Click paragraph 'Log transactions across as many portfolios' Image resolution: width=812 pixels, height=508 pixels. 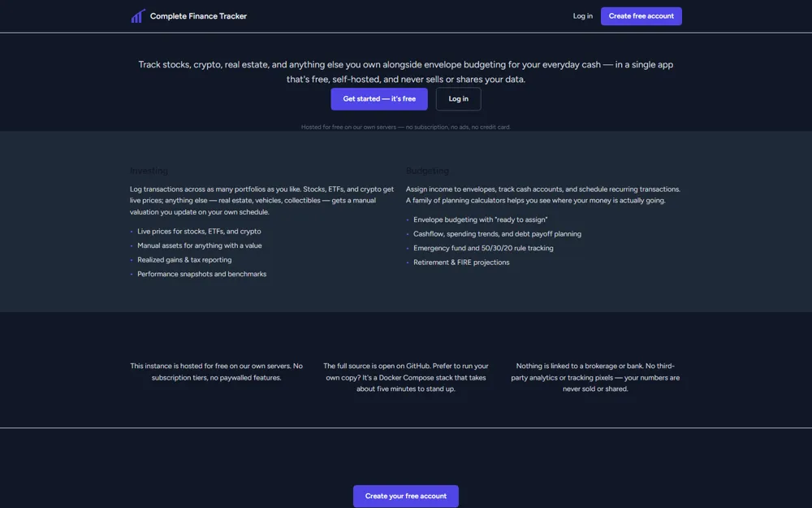click(261, 201)
